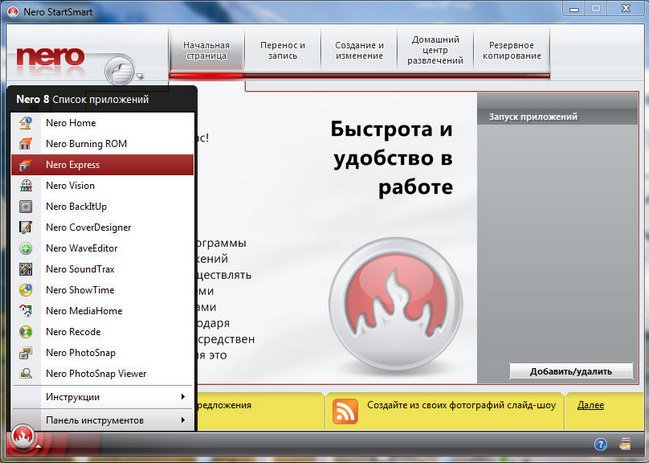Click the Nero Burning ROM icon
This screenshot has height=463, width=649.
tap(26, 144)
